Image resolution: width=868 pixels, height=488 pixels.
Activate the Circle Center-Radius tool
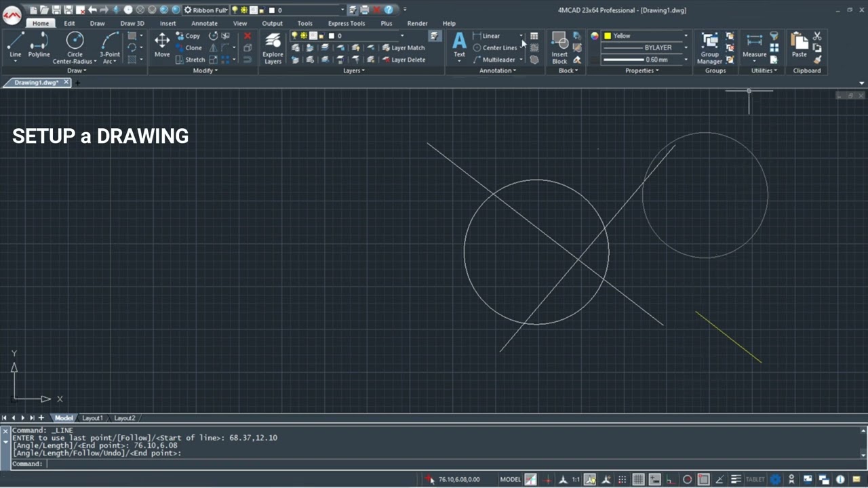point(75,47)
